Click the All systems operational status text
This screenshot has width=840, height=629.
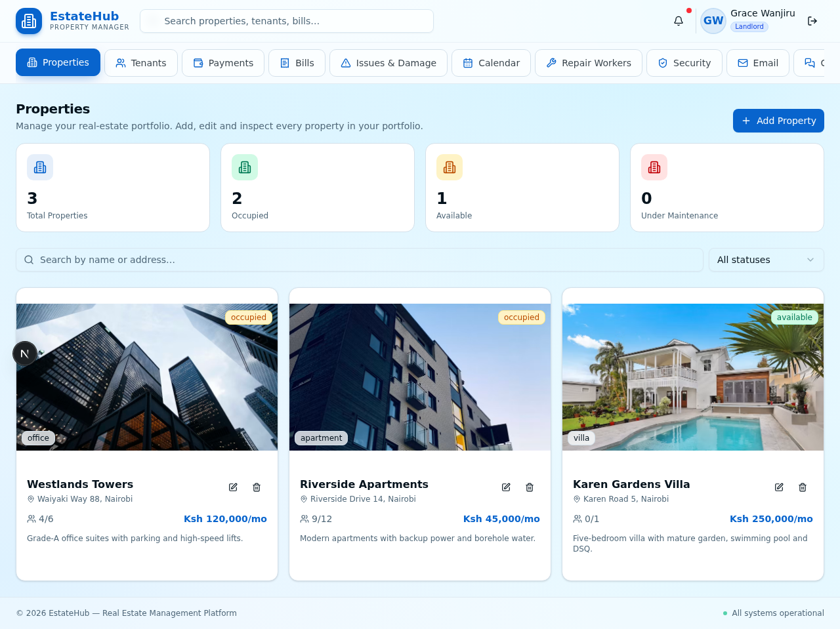click(x=778, y=613)
